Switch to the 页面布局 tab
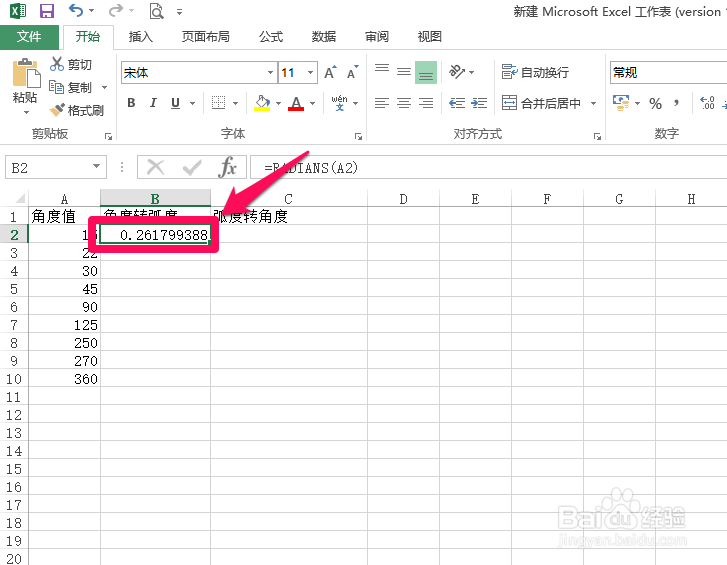This screenshot has width=727, height=565. (205, 37)
